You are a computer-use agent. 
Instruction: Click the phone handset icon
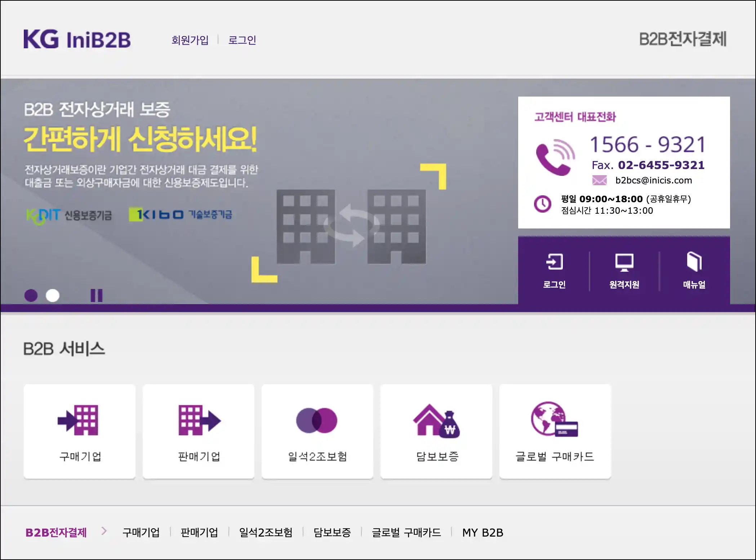click(x=555, y=157)
